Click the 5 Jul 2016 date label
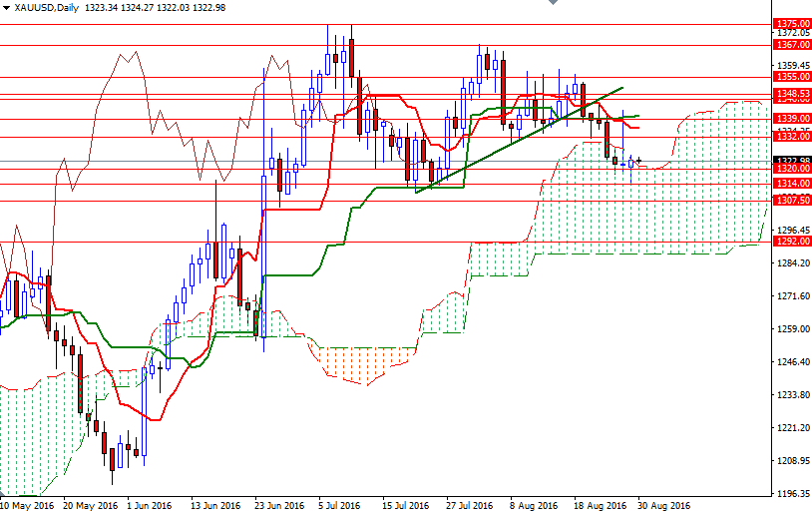This screenshot has width=812, height=513. click(339, 505)
